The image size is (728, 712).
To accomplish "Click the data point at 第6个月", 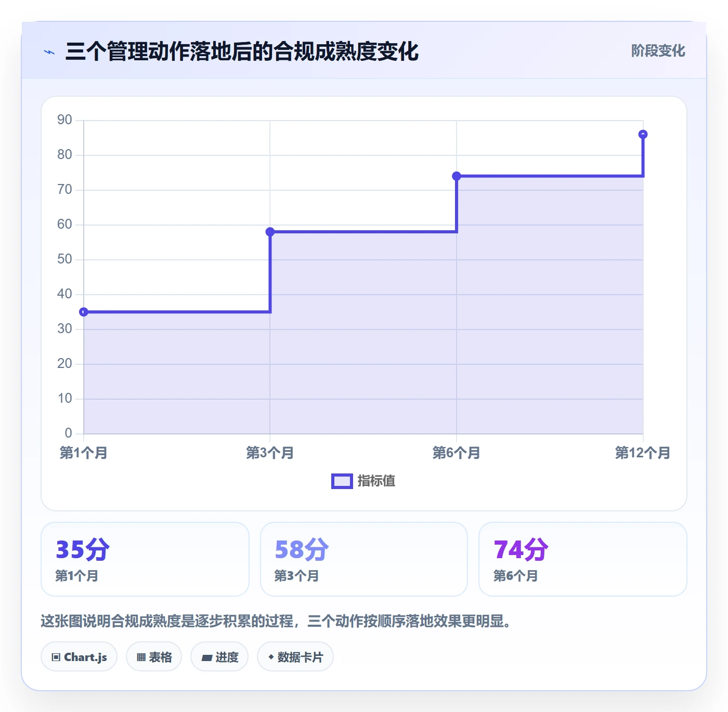I will [x=457, y=176].
